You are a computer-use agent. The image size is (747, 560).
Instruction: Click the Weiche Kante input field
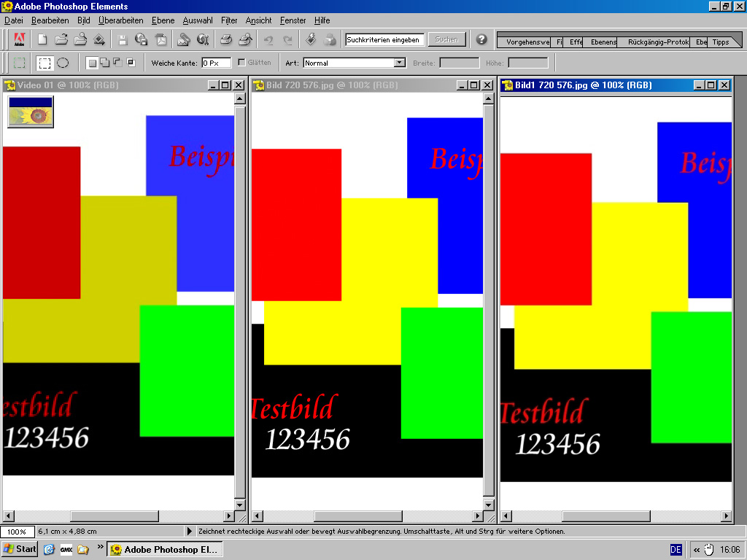(216, 63)
